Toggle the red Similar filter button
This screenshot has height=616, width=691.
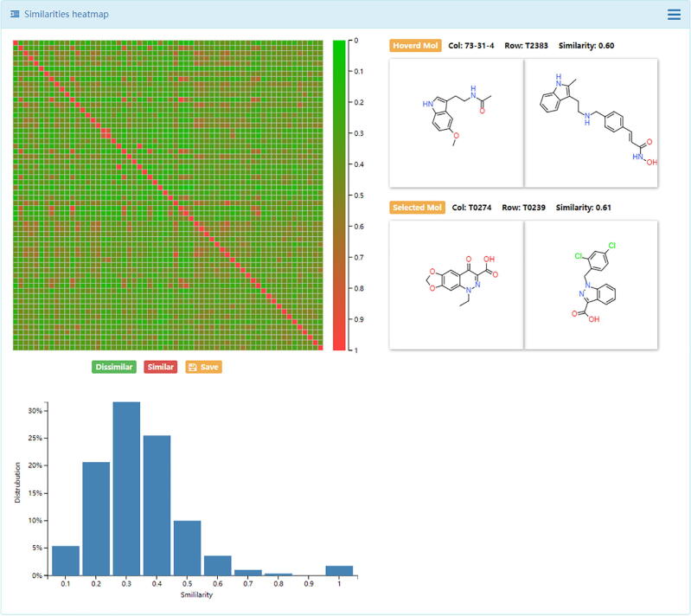(161, 367)
